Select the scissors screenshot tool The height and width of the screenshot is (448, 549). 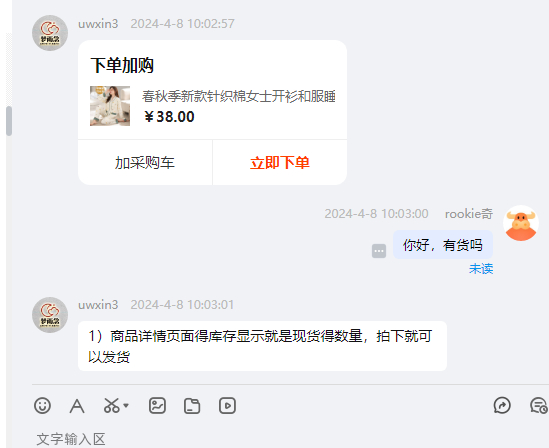(112, 406)
